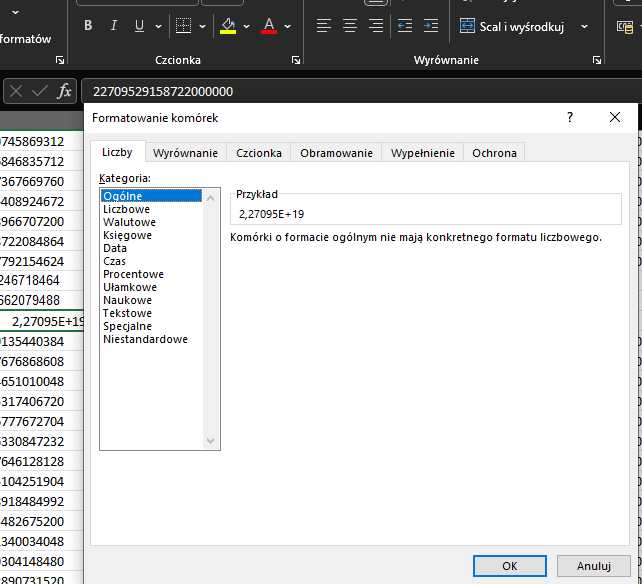Open the Ochrona tab
This screenshot has width=642, height=584.
pyautogui.click(x=494, y=153)
